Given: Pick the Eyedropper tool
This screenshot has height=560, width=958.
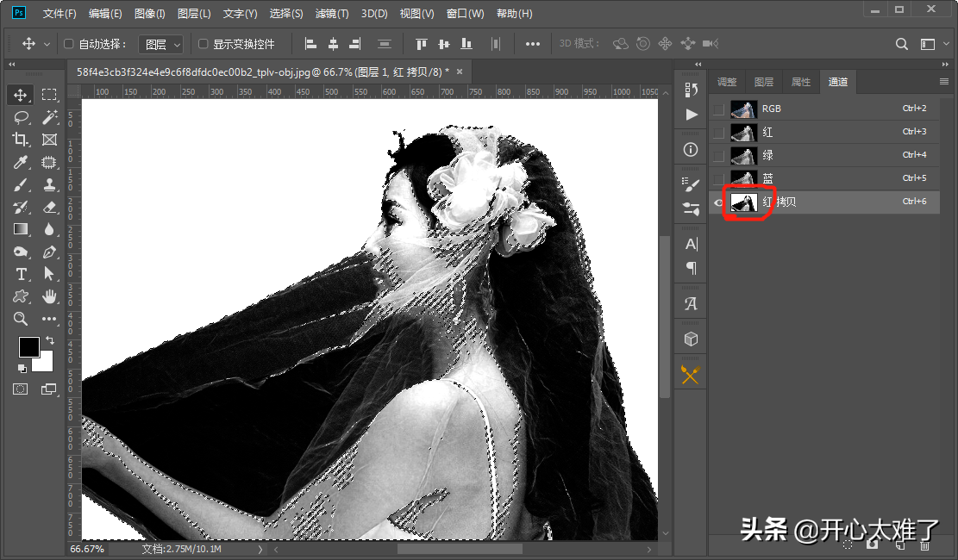Looking at the screenshot, I should tap(20, 162).
